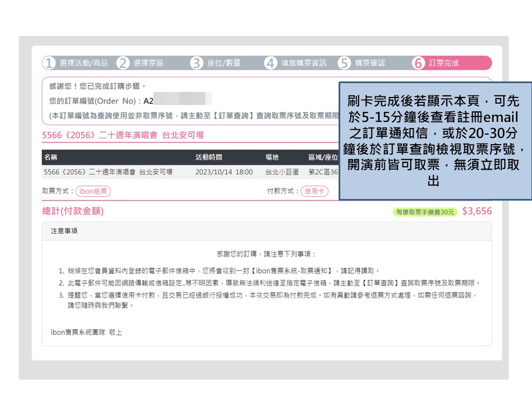
Task: Click the ibon紙票 pickup method badge
Action: click(93, 191)
